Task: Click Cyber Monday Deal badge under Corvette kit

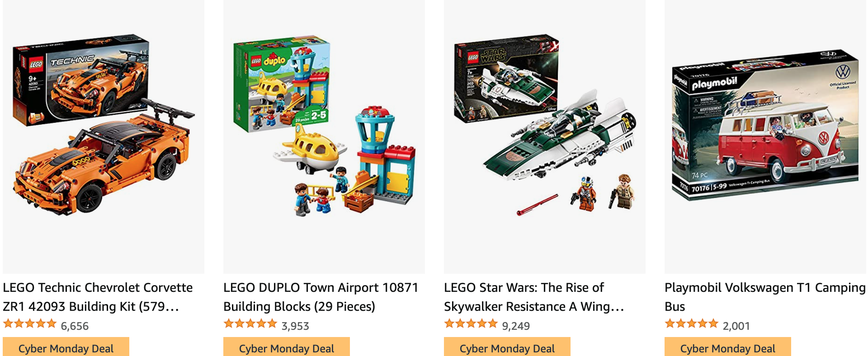Action: (66, 347)
